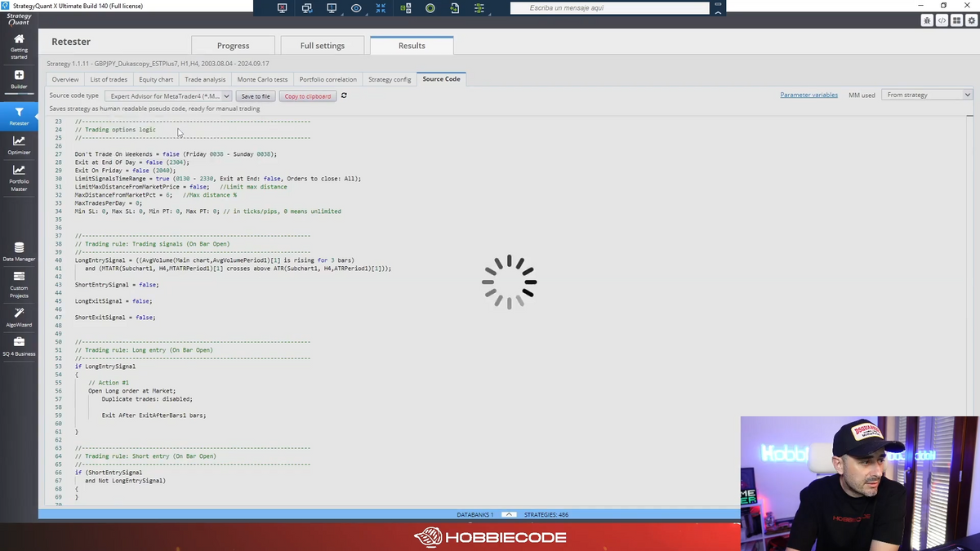
Task: Open the Builder module
Action: [x=19, y=80]
